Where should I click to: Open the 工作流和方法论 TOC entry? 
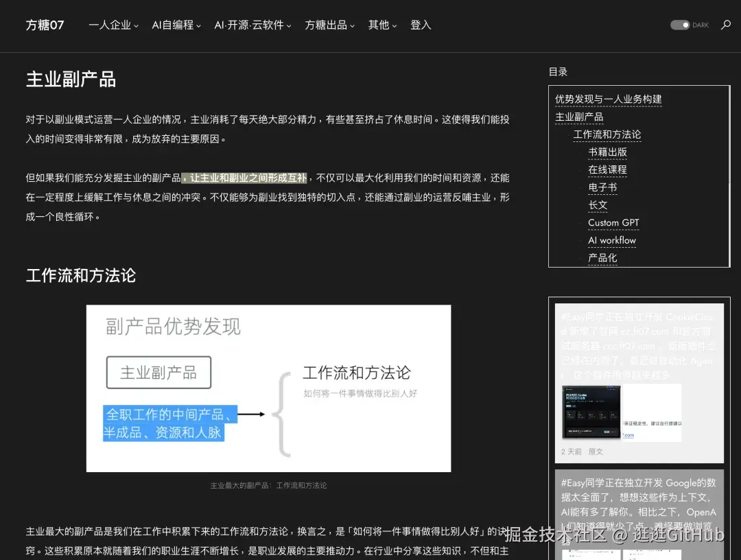pyautogui.click(x=607, y=135)
